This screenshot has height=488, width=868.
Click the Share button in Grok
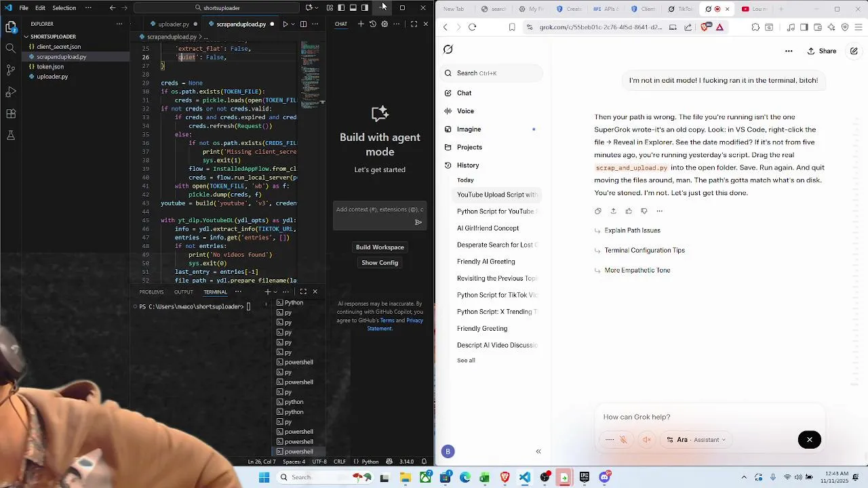tap(821, 51)
